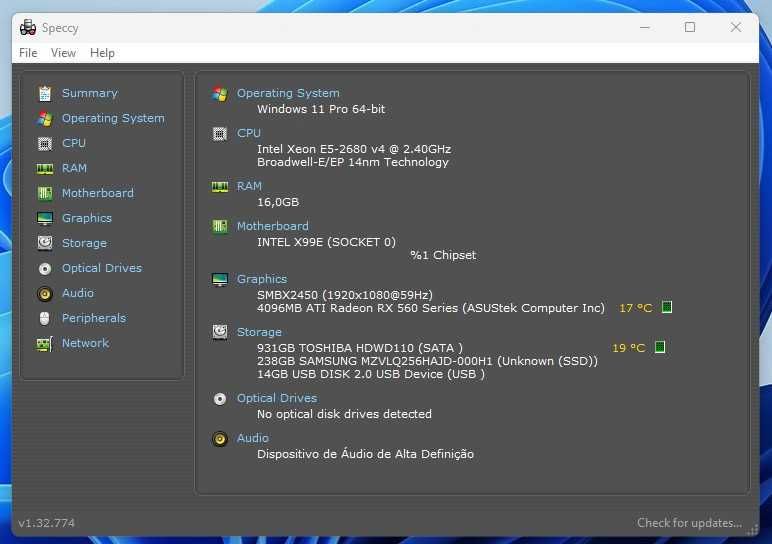
Task: Click the CPU chip icon in sidebar
Action: (x=45, y=143)
